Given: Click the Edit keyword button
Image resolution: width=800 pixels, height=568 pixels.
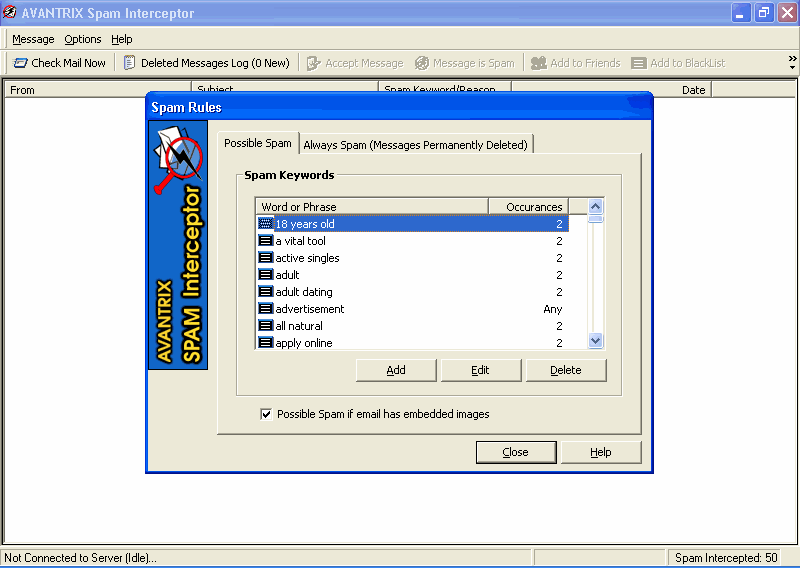Looking at the screenshot, I should click(x=480, y=370).
